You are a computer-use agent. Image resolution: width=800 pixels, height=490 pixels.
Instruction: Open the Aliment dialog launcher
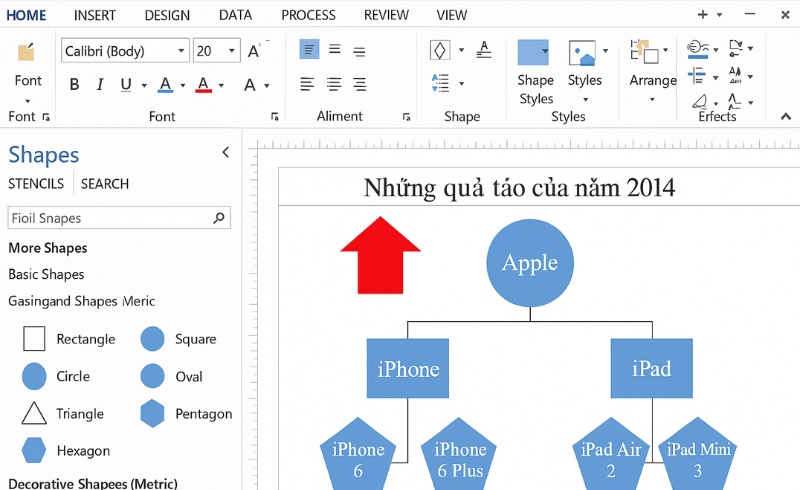406,117
